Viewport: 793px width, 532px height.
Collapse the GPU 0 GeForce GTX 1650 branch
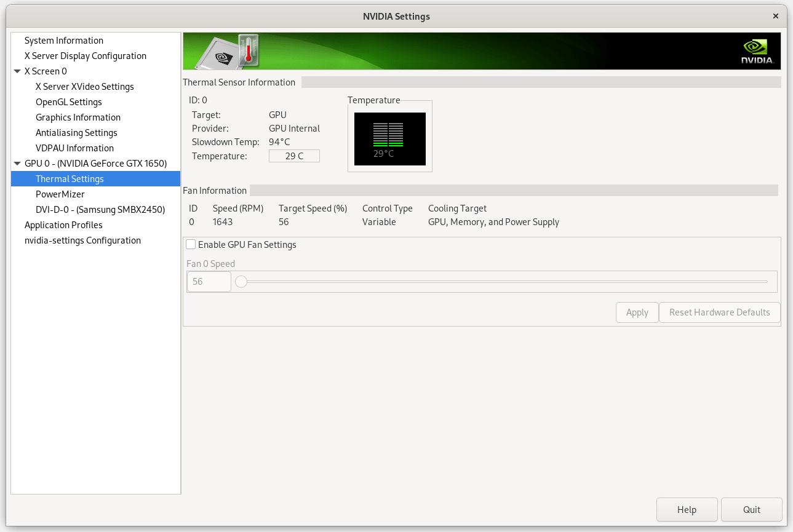coord(17,163)
